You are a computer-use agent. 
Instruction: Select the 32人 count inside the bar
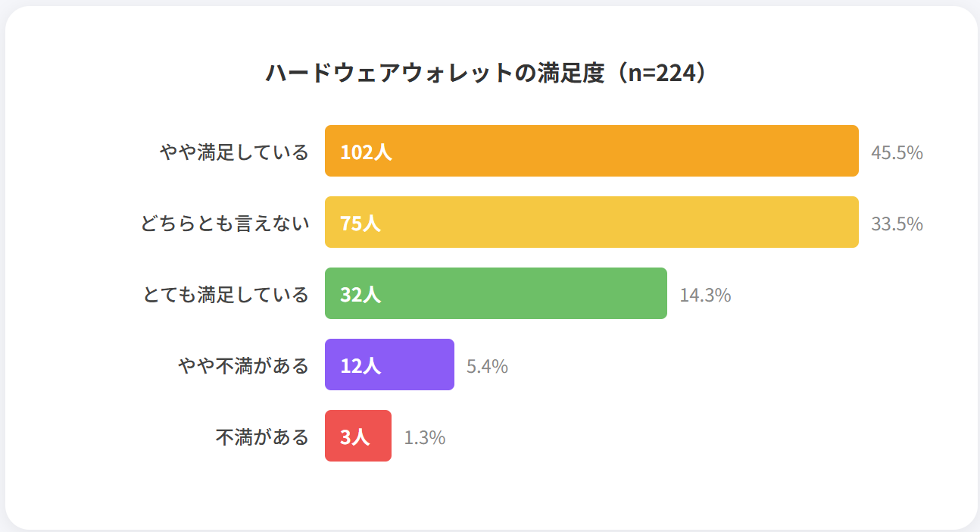point(360,295)
